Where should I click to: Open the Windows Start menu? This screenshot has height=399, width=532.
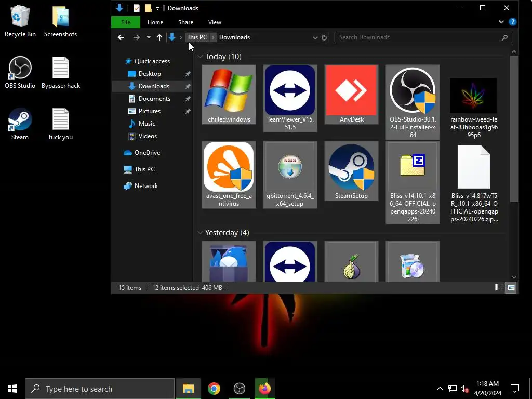12,389
